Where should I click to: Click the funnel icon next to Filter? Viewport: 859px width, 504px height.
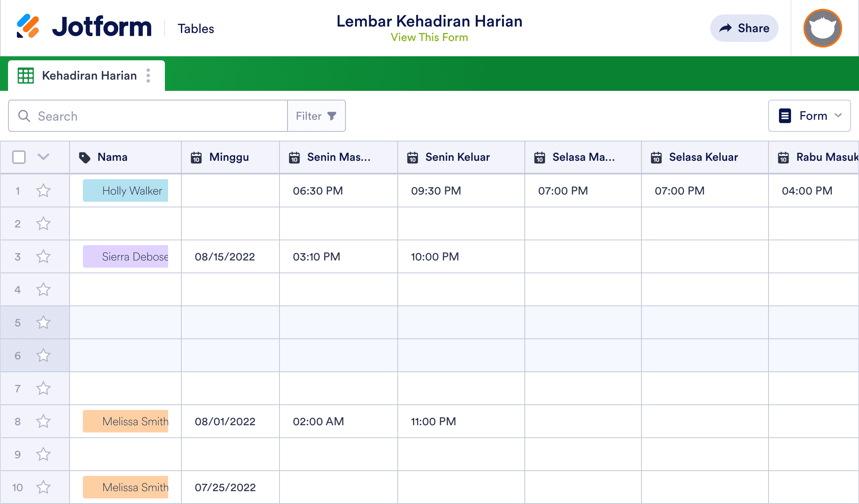tap(331, 116)
